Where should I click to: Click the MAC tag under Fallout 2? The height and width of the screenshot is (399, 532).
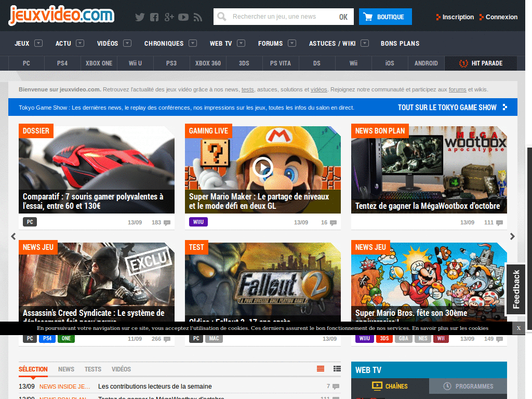pos(214,339)
